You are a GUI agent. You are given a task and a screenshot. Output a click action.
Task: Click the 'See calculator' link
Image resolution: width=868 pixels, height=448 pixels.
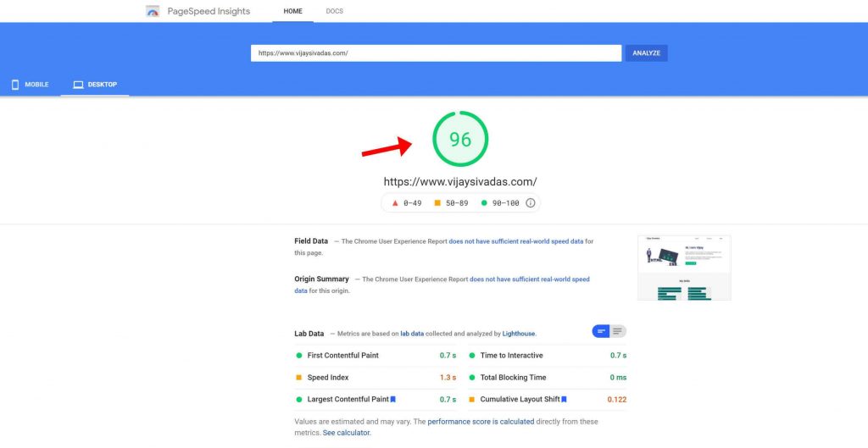(x=347, y=433)
